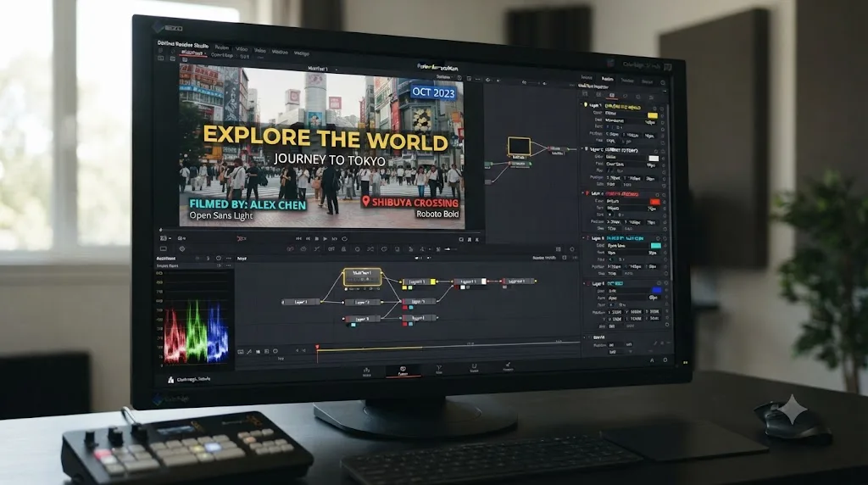The height and width of the screenshot is (485, 868).
Task: Open the Window menu in the menu bar
Action: coord(280,52)
